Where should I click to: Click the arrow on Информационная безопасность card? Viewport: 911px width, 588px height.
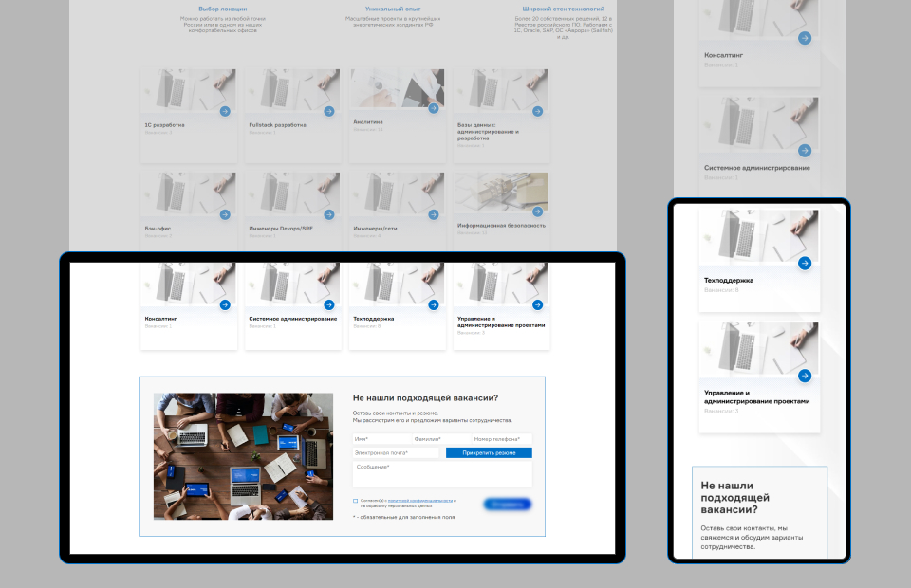pyautogui.click(x=537, y=212)
